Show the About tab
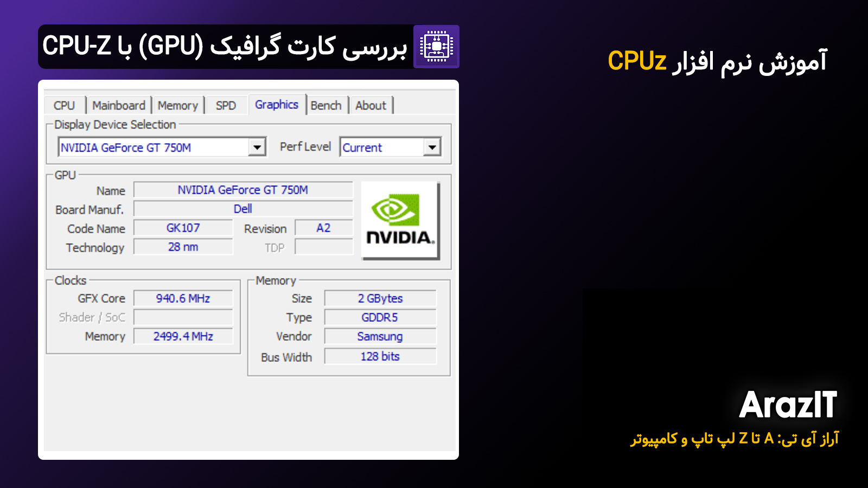The image size is (868, 488). (x=371, y=105)
